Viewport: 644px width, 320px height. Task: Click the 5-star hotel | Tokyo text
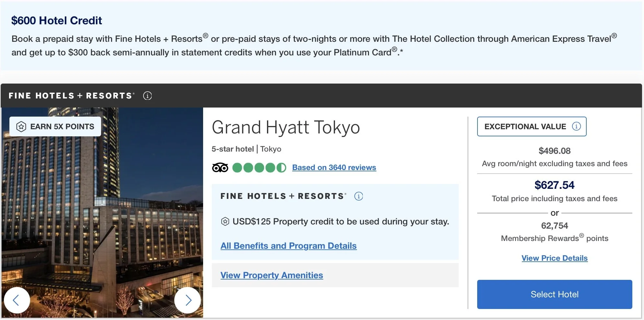[247, 149]
